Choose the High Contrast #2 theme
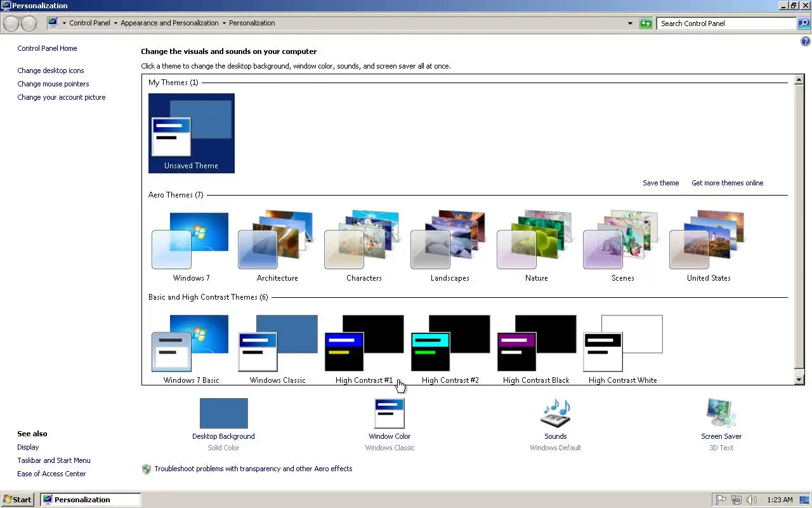This screenshot has height=508, width=812. point(450,349)
